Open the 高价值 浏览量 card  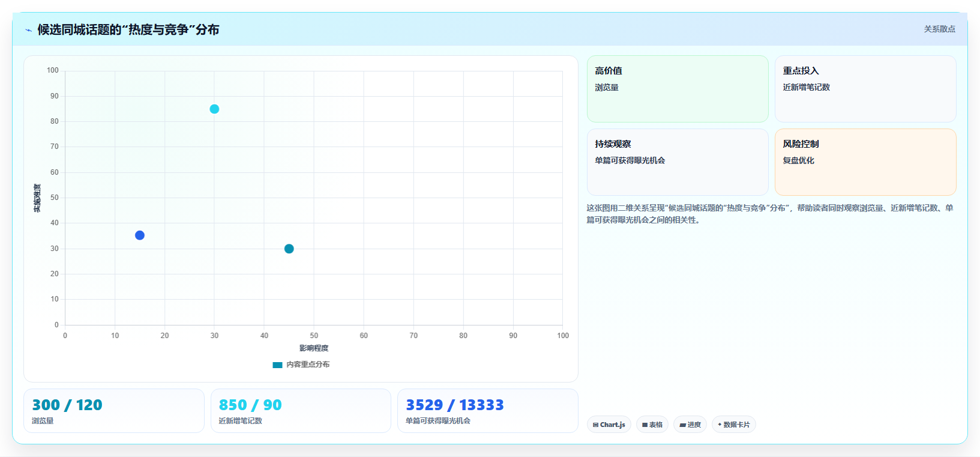pos(678,89)
